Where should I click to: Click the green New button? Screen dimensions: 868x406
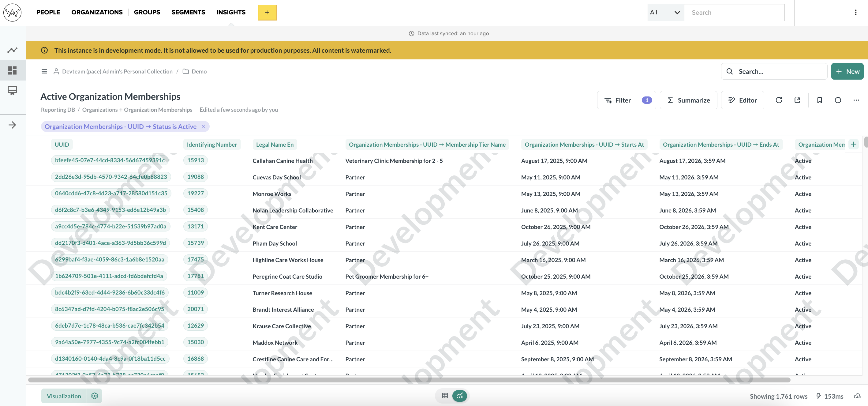(847, 71)
